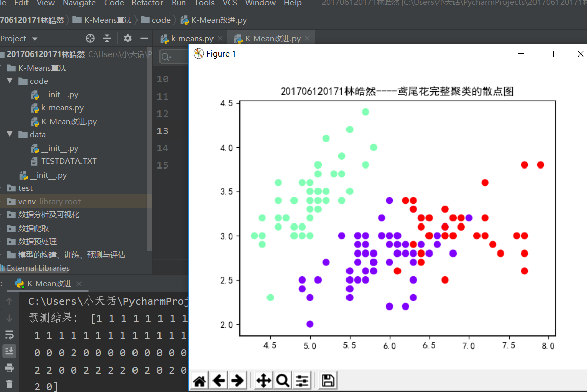Open the Edit menu
This screenshot has height=392, width=587.
coord(21,3)
